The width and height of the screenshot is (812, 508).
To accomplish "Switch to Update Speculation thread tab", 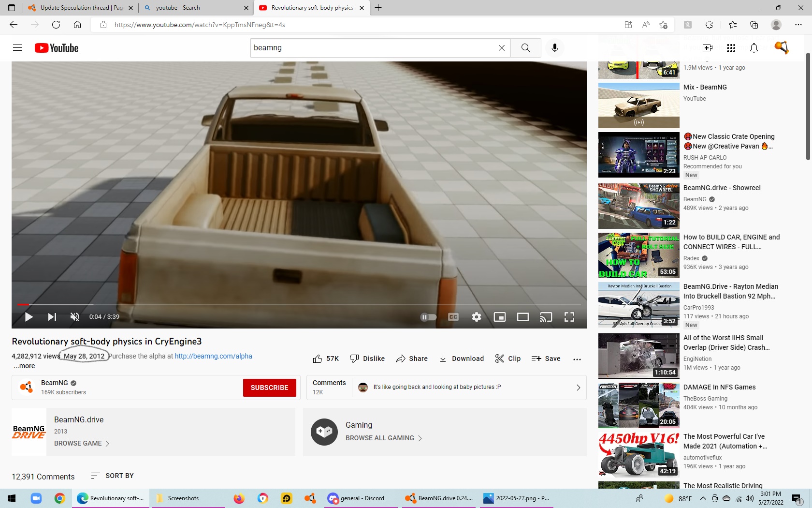I will 79,8.
